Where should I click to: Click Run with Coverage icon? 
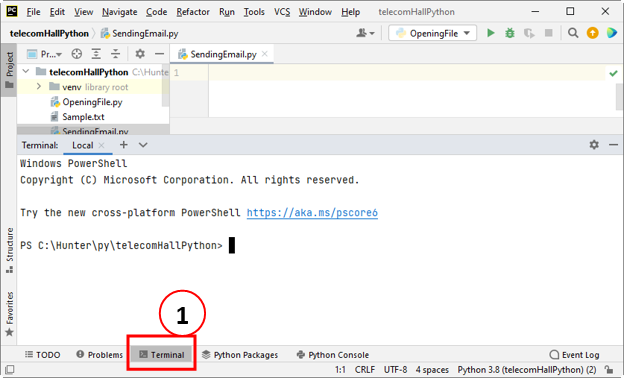[529, 33]
